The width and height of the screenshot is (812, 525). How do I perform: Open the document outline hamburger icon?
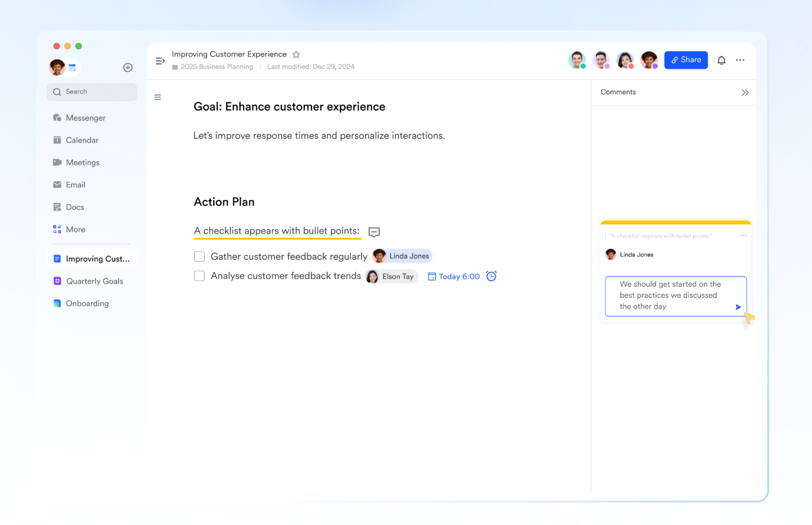(158, 97)
